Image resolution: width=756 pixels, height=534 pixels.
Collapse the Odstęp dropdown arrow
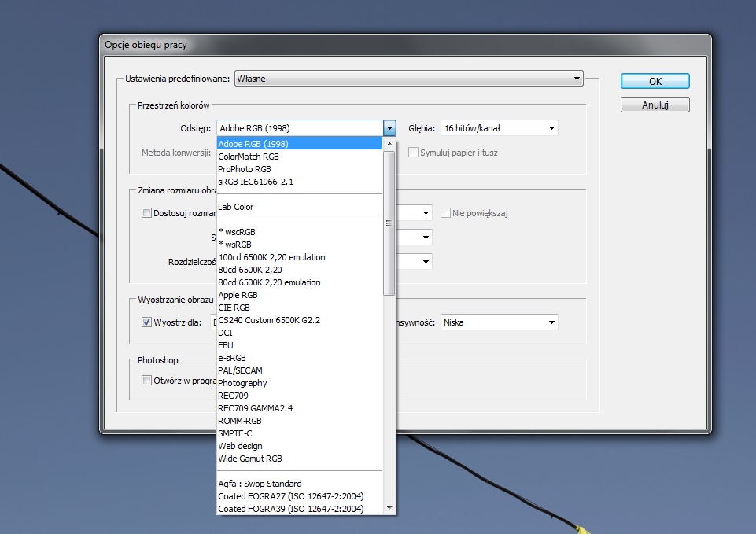(x=389, y=128)
